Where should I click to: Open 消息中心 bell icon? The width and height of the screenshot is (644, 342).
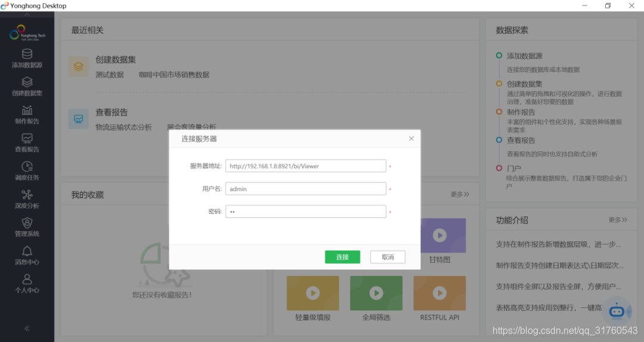click(27, 251)
